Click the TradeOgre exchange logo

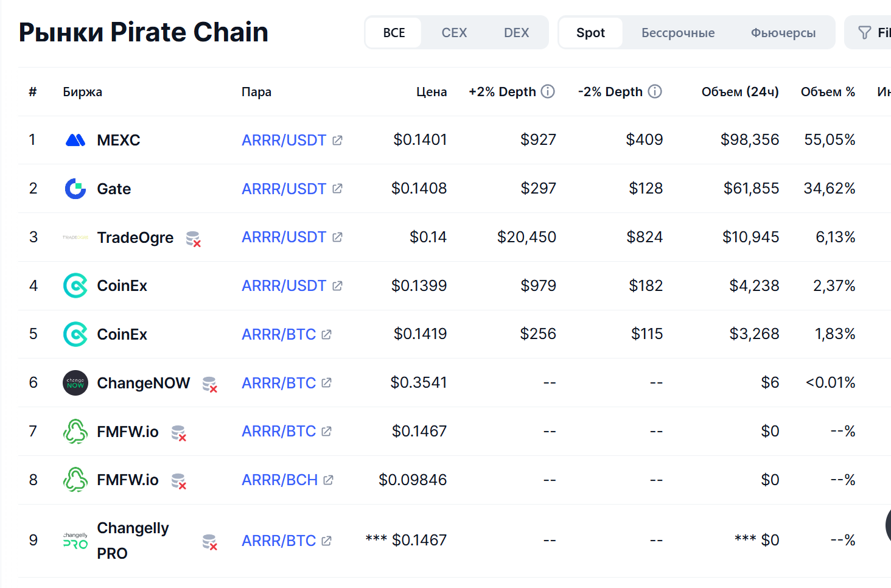pyautogui.click(x=74, y=237)
